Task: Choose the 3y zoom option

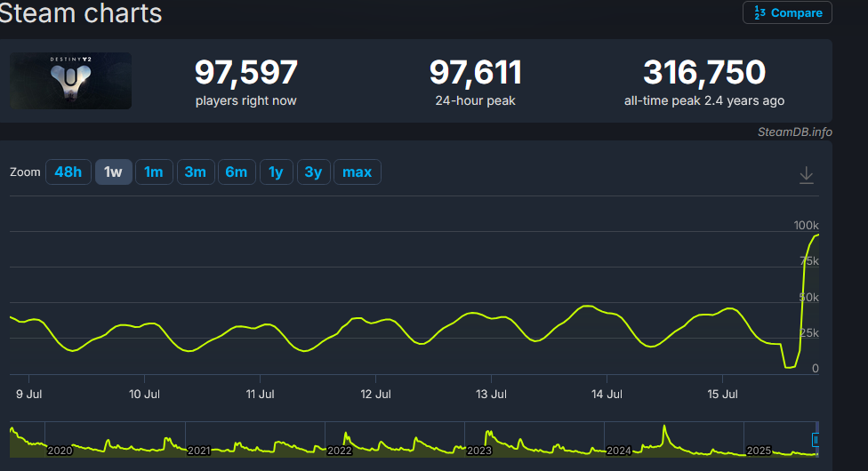Action: tap(313, 172)
